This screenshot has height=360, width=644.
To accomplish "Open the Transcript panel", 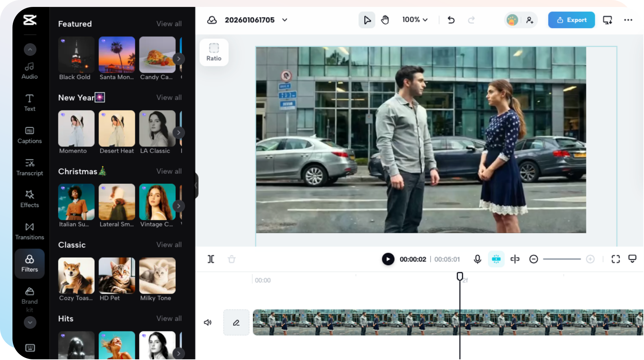I will pos(30,167).
